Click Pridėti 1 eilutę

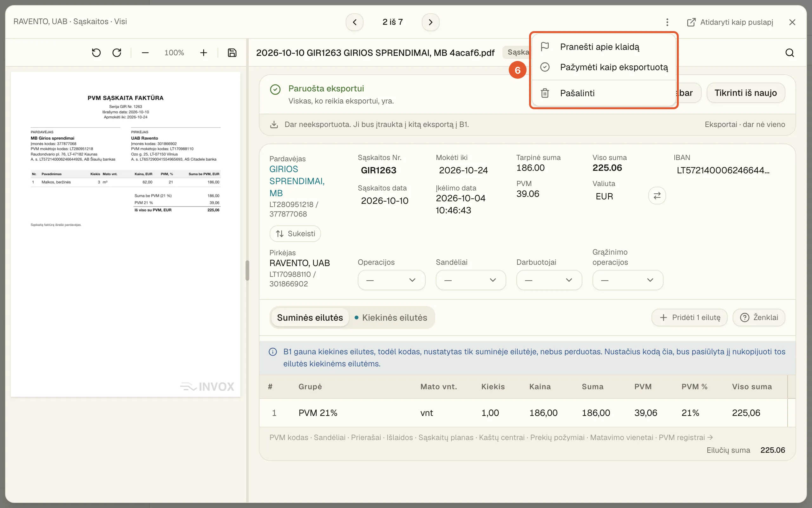[689, 317]
